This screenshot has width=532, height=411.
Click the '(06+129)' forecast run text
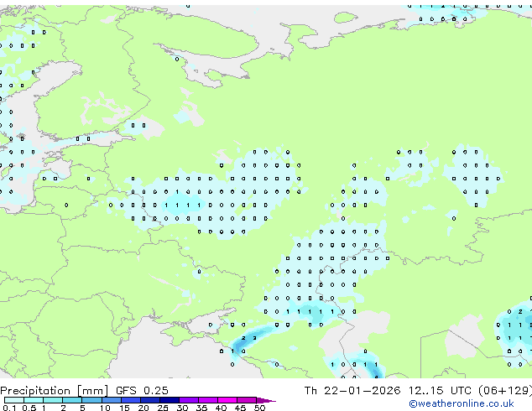(505, 391)
